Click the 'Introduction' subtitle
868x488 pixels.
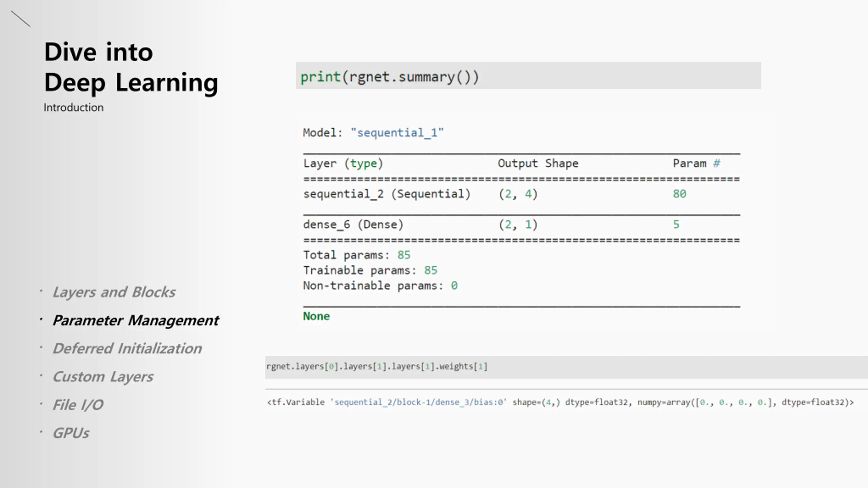pos(74,107)
